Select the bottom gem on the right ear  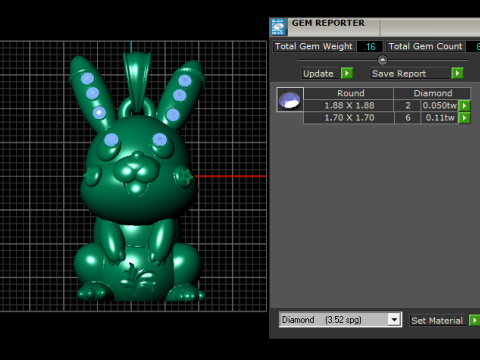(x=173, y=115)
